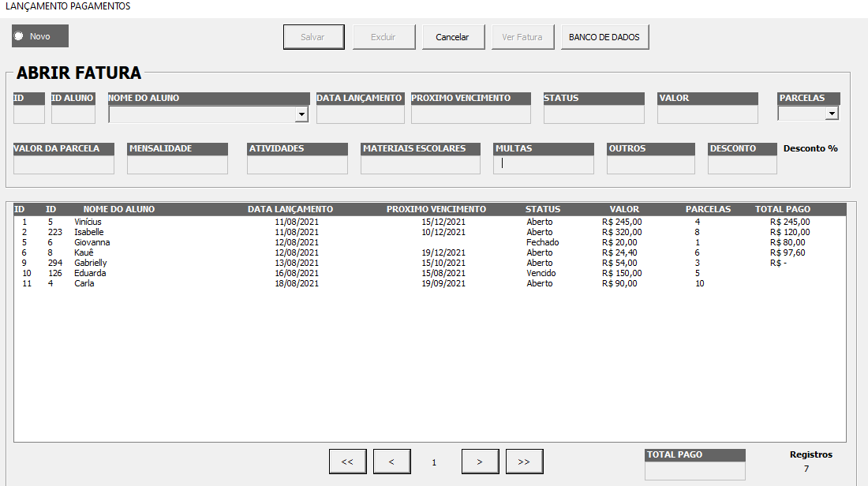Click the PARCELAS list column header
This screenshot has height=486, width=868.
(x=708, y=209)
